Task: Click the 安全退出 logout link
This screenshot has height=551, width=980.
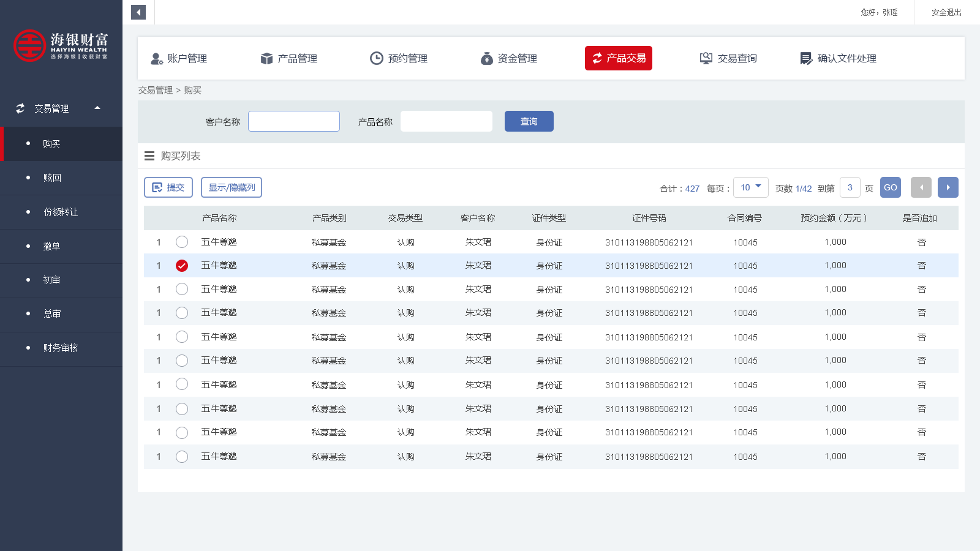Action: point(946,12)
